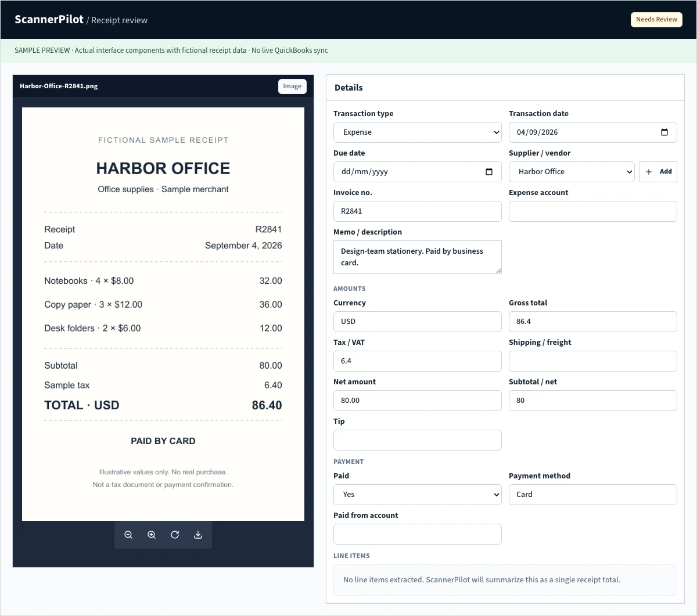The width and height of the screenshot is (697, 616).
Task: Open Due date calendar picker icon
Action: point(489,172)
